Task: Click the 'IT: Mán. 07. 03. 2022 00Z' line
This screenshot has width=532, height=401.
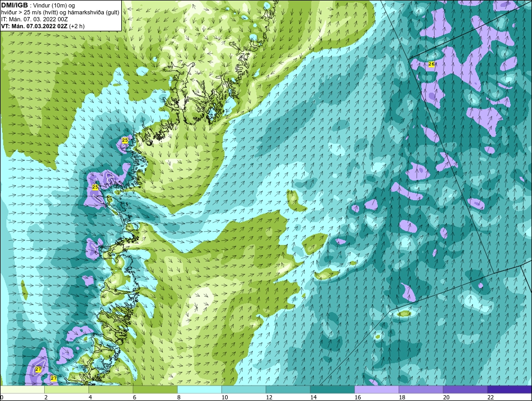Action: 35,19
